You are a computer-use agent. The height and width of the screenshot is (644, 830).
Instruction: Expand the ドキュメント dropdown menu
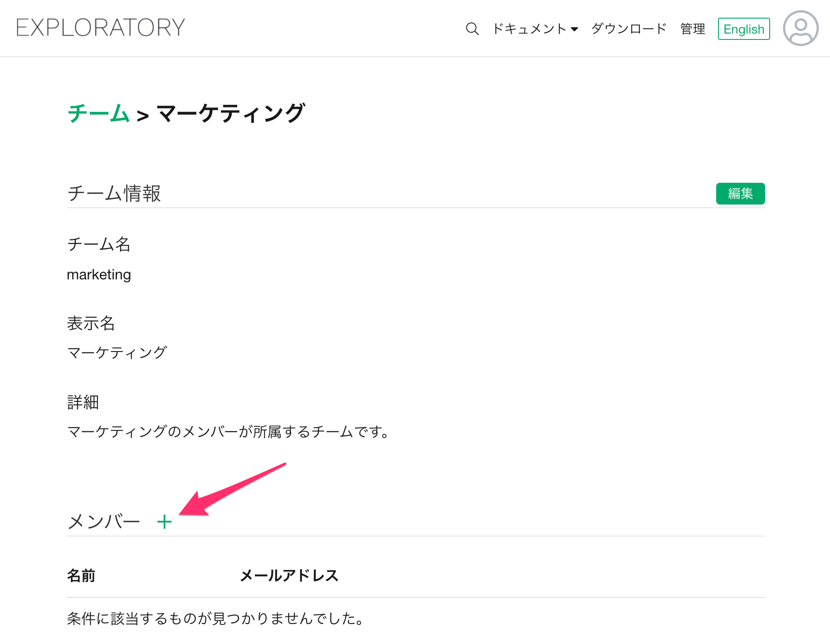click(535, 29)
